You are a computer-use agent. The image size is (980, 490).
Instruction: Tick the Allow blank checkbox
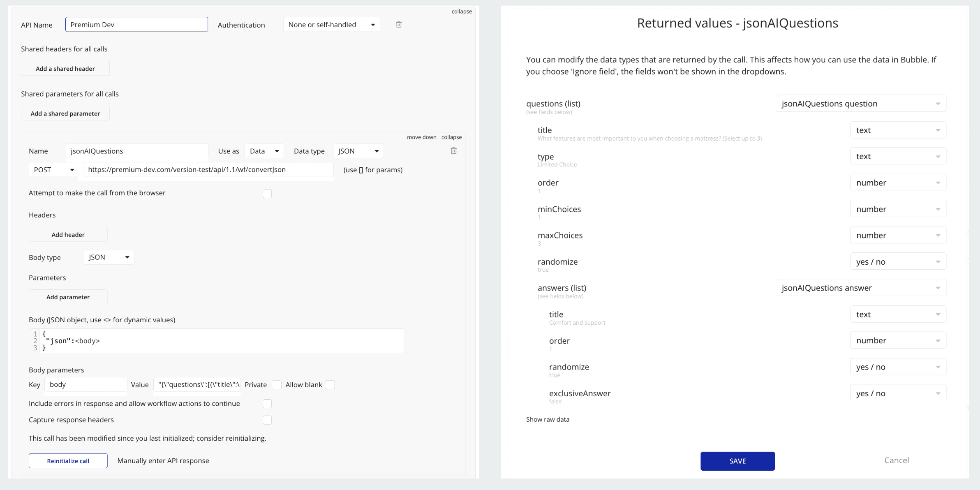pyautogui.click(x=330, y=385)
